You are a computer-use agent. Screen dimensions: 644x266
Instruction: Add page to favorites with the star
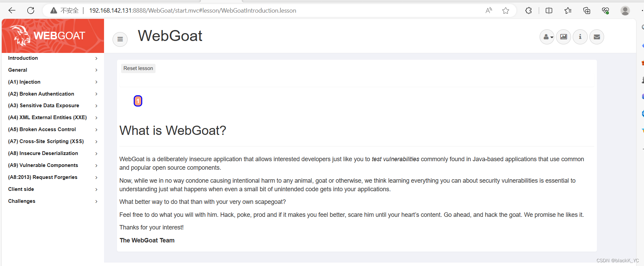click(506, 10)
